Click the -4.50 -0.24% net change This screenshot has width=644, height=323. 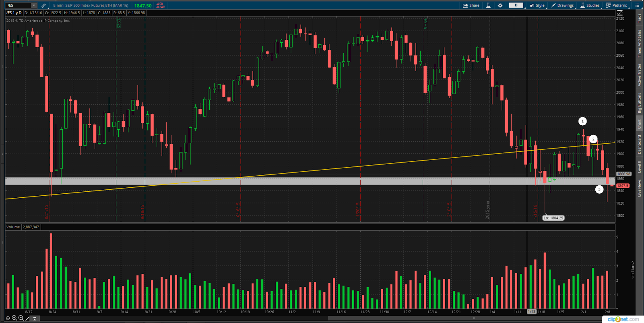pos(160,6)
